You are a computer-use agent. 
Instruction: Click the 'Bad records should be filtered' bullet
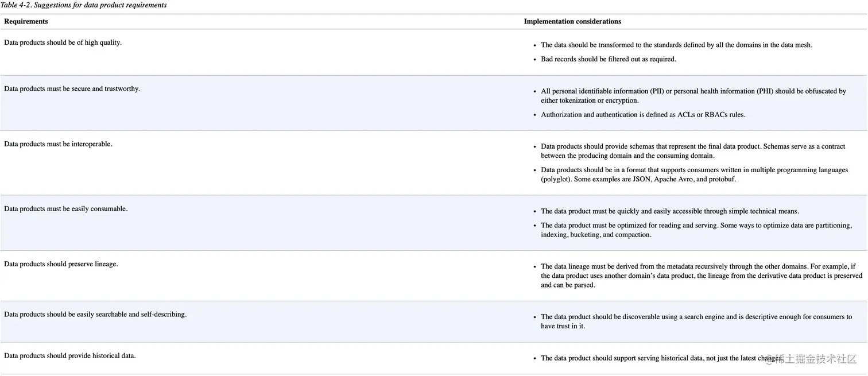coord(609,59)
